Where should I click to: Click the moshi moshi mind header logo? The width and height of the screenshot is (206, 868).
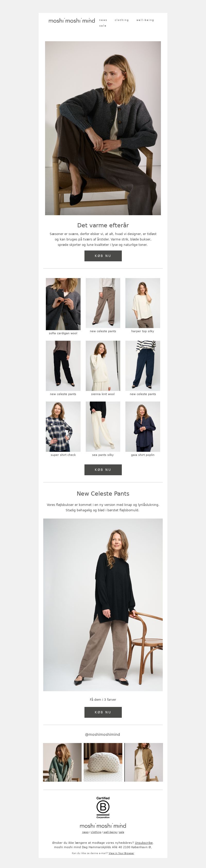[72, 21]
